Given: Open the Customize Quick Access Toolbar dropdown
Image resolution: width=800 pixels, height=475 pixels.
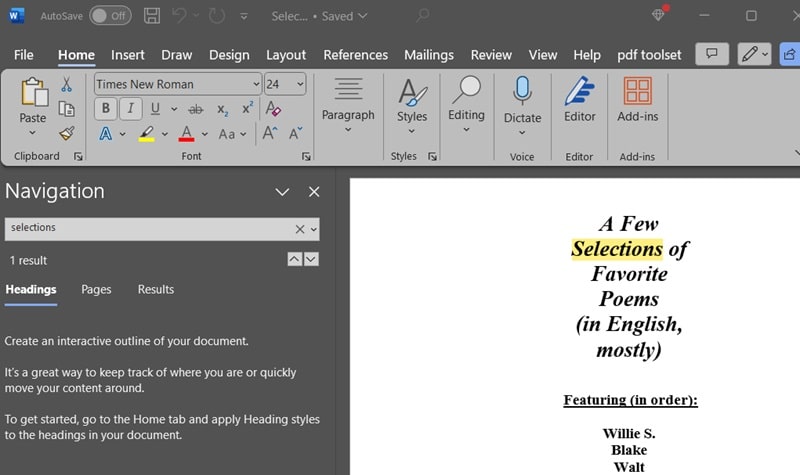Looking at the screenshot, I should [244, 16].
